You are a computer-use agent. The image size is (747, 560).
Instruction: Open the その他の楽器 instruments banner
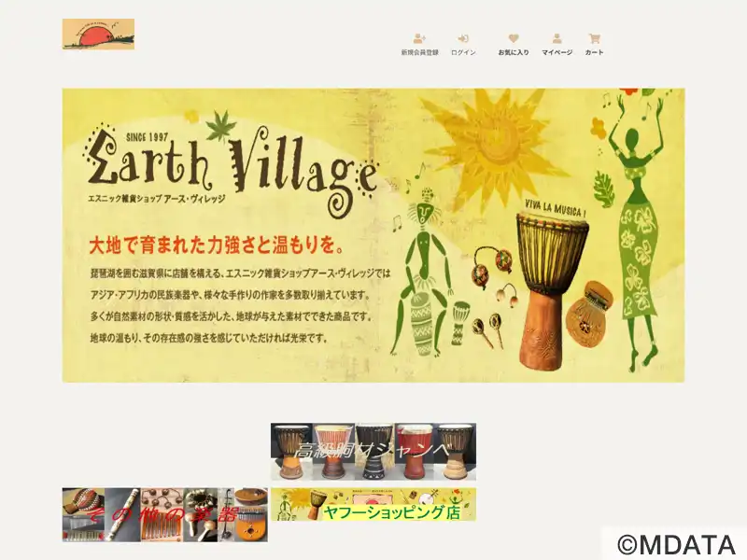click(x=165, y=515)
